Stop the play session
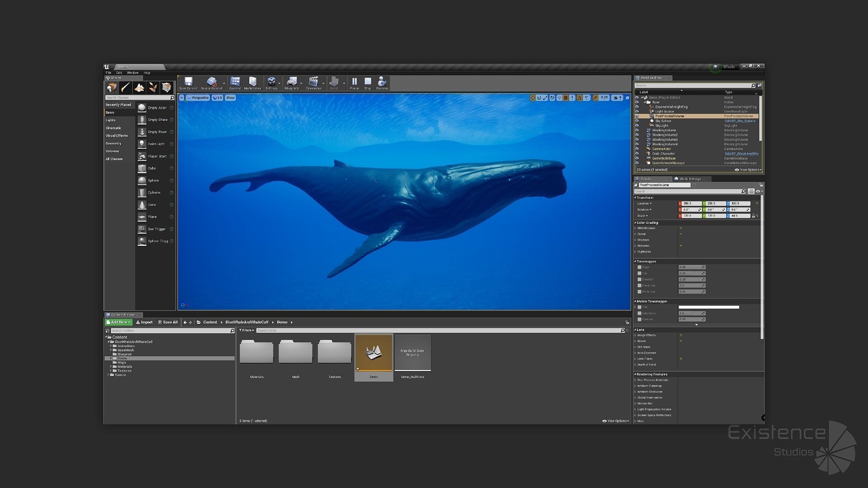The image size is (868, 488). (x=368, y=83)
